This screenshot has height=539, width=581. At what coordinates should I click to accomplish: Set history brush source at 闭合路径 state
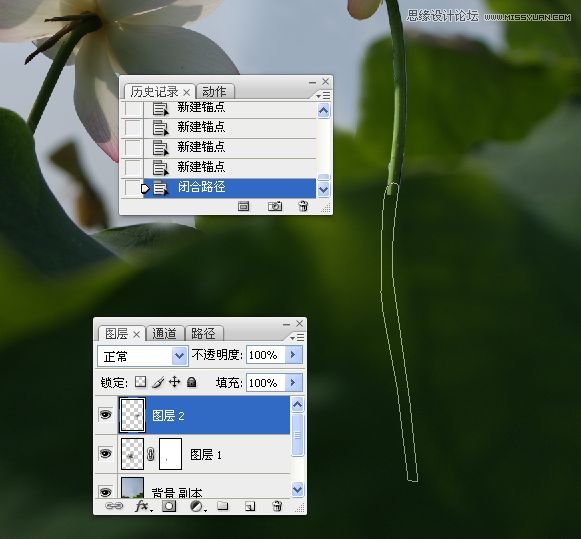click(132, 188)
